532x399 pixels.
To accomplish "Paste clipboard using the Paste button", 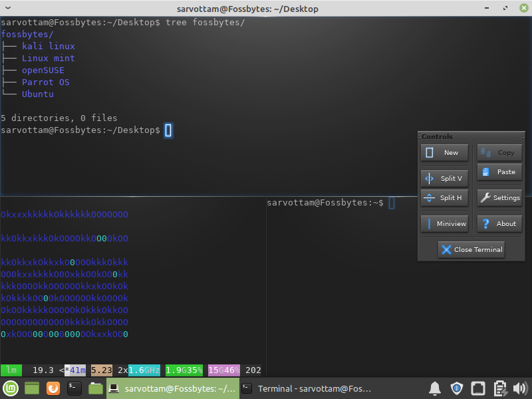I will (x=499, y=172).
